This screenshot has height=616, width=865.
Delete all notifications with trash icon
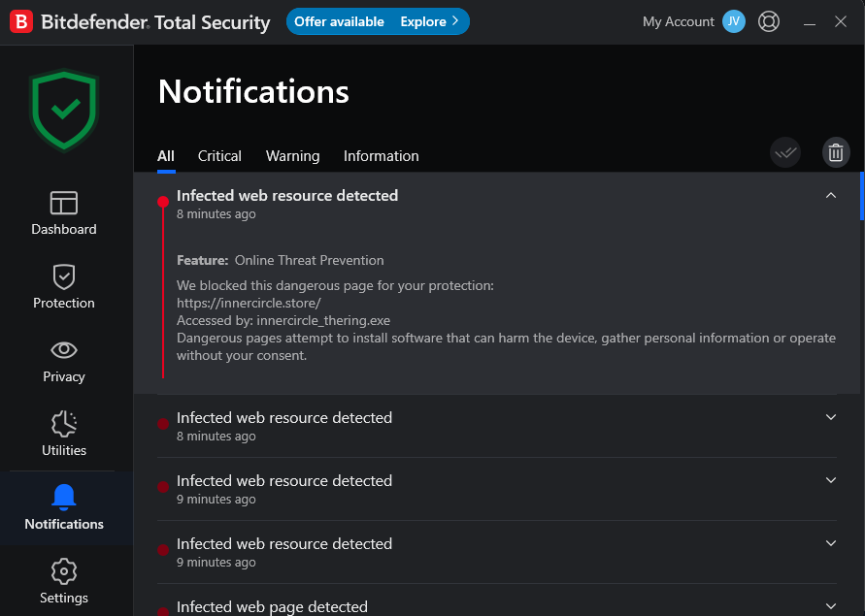836,152
